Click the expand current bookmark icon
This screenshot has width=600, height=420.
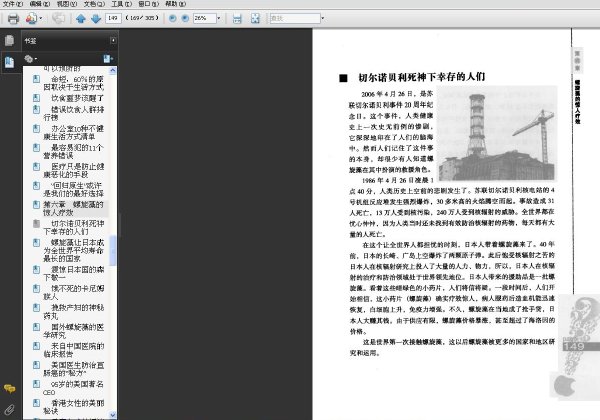point(108,59)
